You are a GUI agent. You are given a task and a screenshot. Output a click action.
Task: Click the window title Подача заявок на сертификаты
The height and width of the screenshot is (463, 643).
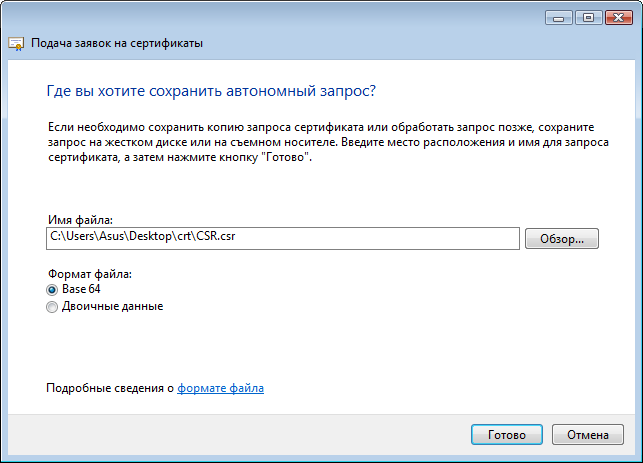point(117,43)
